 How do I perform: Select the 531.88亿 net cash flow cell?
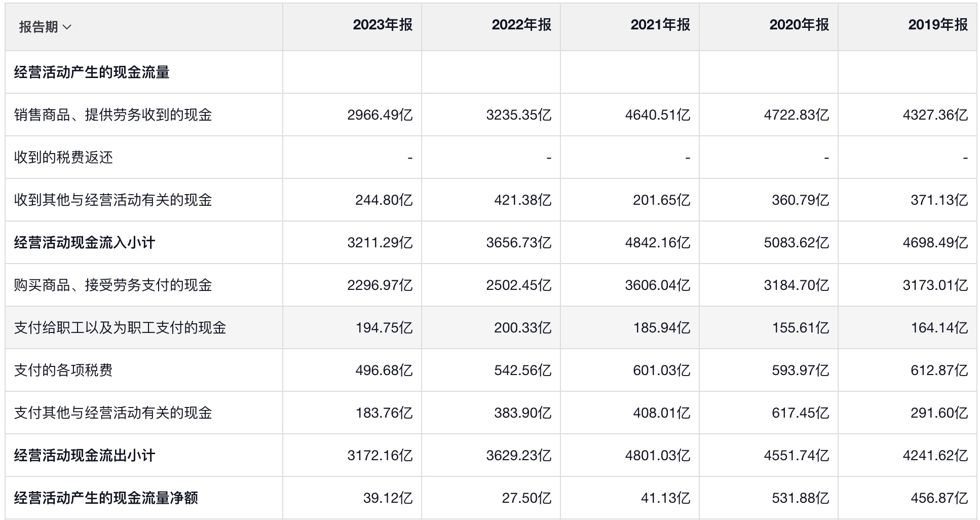(800, 498)
